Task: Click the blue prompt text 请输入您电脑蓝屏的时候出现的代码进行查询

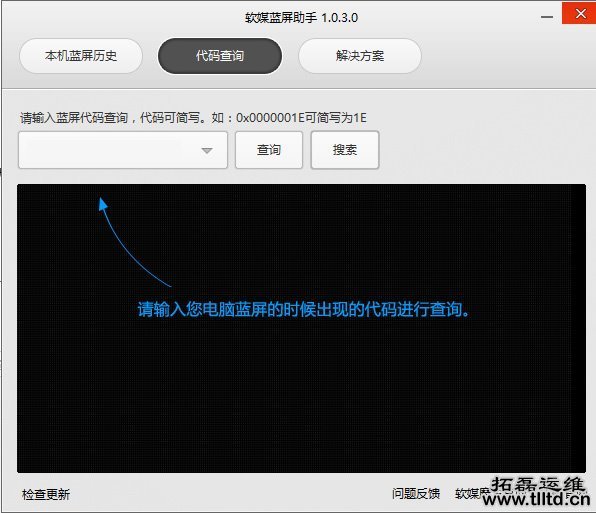Action: click(x=303, y=309)
